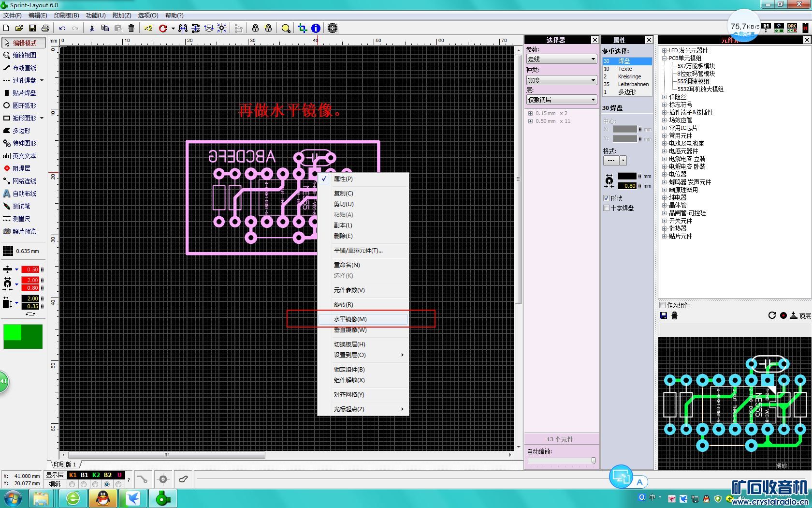
Task: Expand the 继电器 library folder
Action: [664, 197]
